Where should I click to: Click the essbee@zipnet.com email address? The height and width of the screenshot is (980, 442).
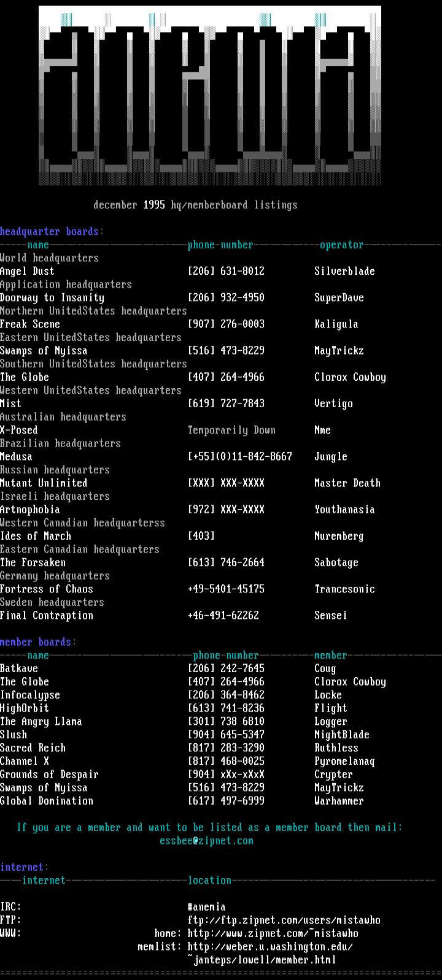[x=206, y=841]
